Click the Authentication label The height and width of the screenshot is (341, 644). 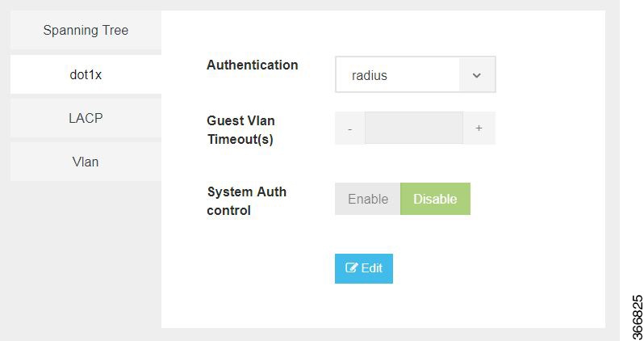pos(252,65)
